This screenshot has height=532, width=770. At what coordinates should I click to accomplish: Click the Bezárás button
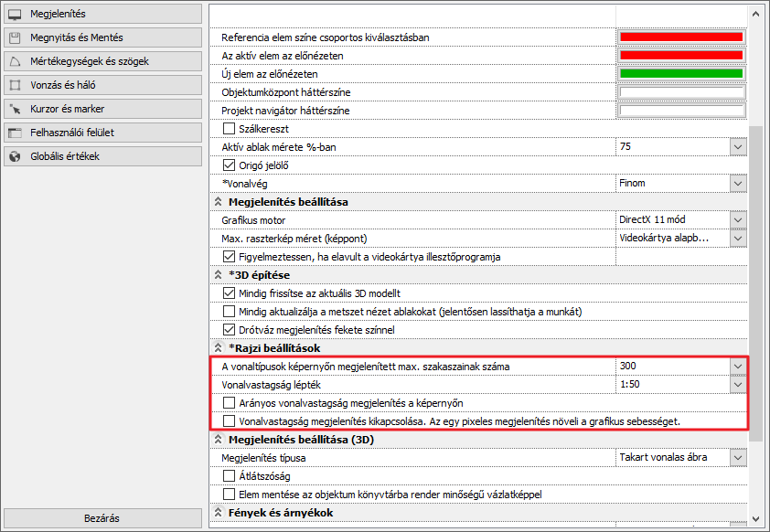(x=102, y=518)
